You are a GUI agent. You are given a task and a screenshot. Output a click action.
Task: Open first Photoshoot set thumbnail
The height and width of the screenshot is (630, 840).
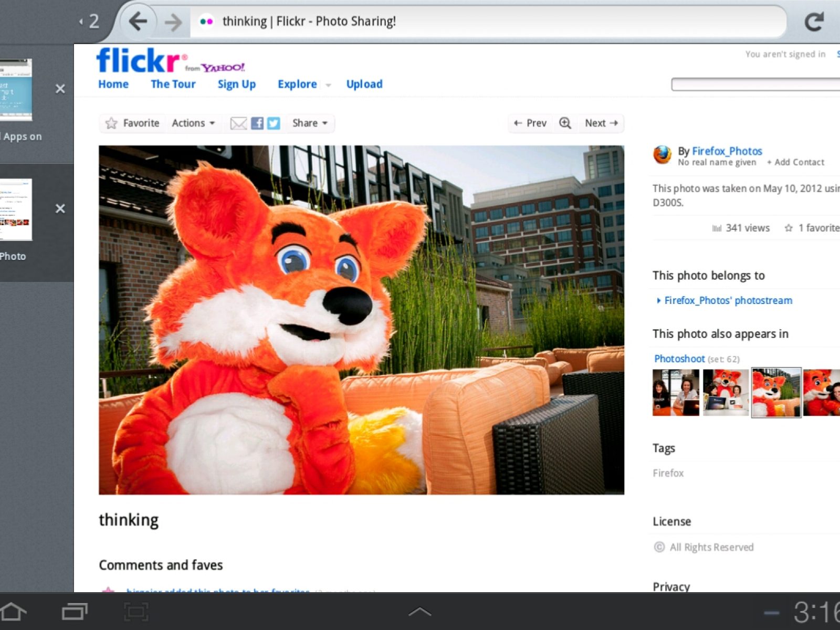pos(675,393)
